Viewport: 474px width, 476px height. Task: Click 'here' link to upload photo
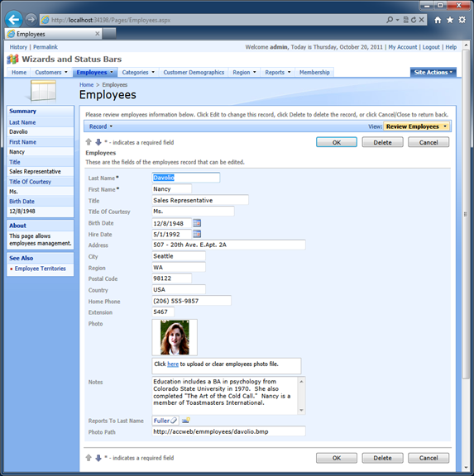tap(173, 364)
